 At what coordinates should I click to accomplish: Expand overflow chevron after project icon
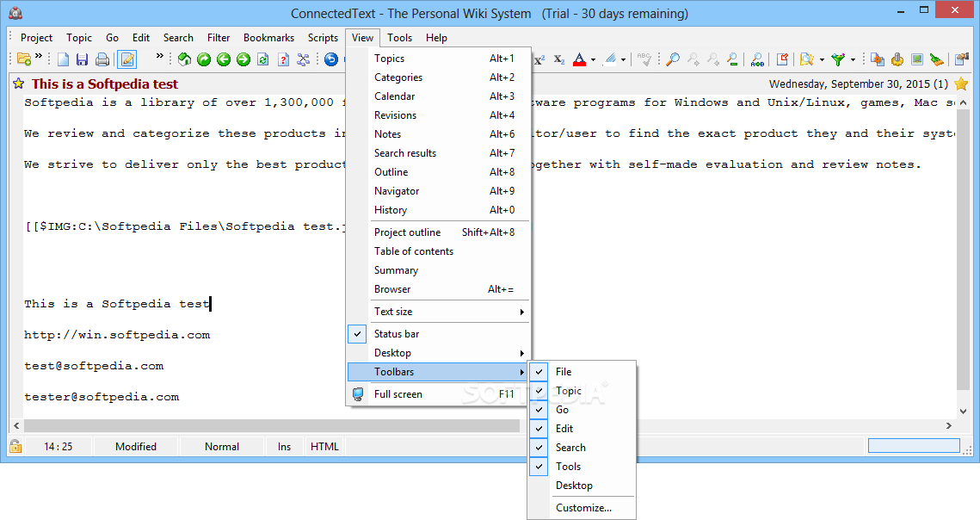(x=38, y=56)
